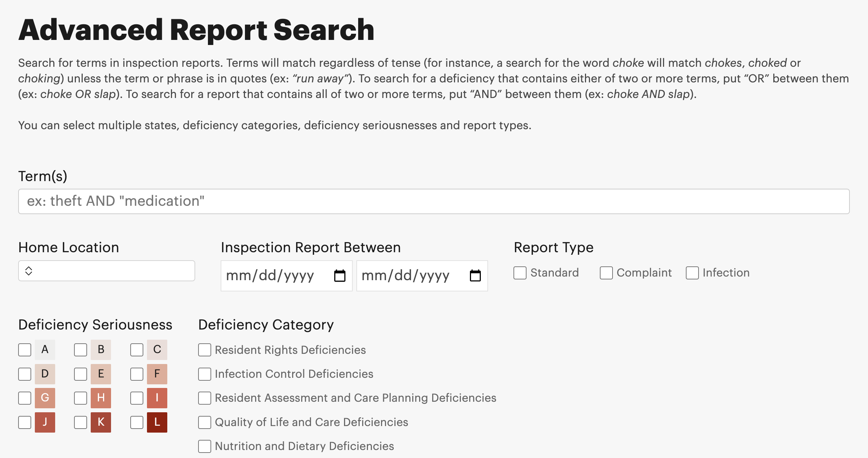Image resolution: width=868 pixels, height=458 pixels.
Task: Click the Term(s) search input field
Action: 434,201
